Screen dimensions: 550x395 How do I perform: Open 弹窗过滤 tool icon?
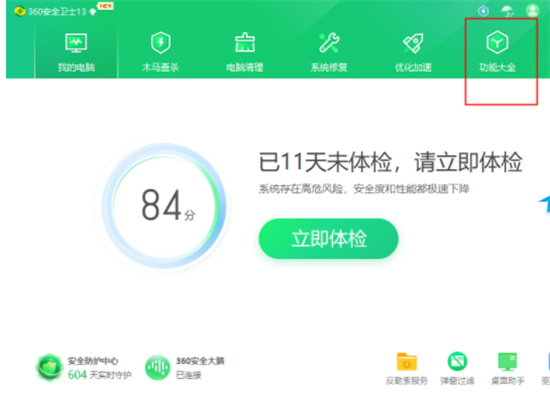coord(457,361)
